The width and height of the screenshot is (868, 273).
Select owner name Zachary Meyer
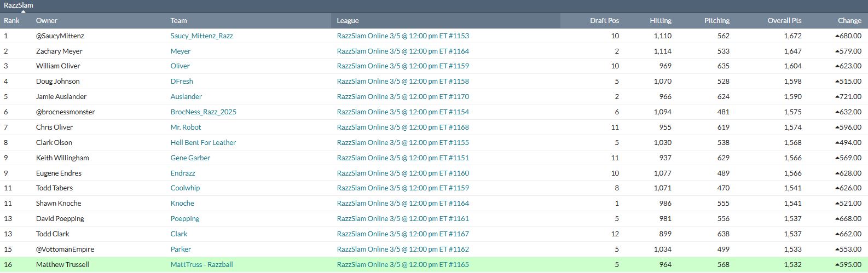point(59,51)
